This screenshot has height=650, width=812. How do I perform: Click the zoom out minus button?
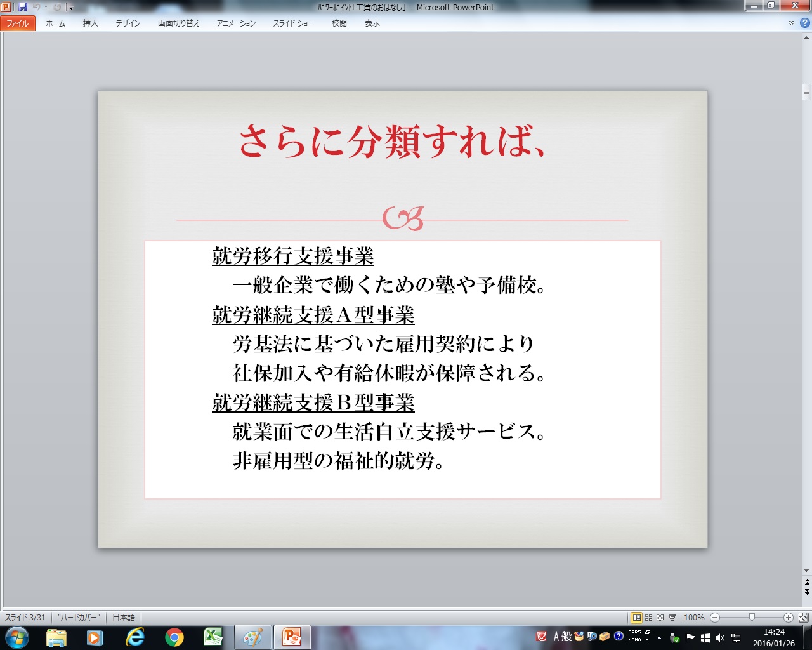pyautogui.click(x=715, y=618)
